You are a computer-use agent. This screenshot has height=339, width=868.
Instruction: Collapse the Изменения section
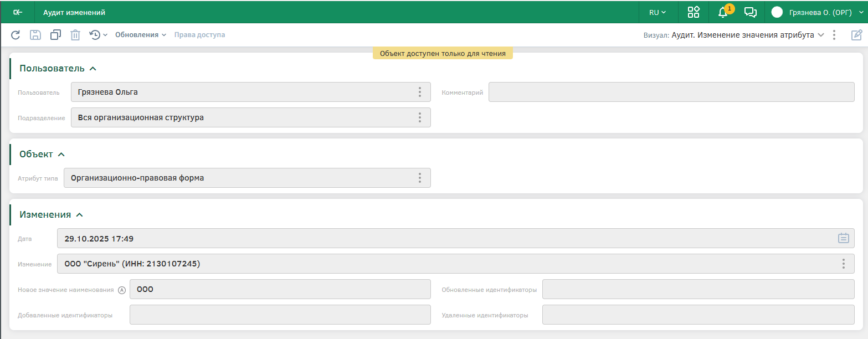(x=79, y=215)
